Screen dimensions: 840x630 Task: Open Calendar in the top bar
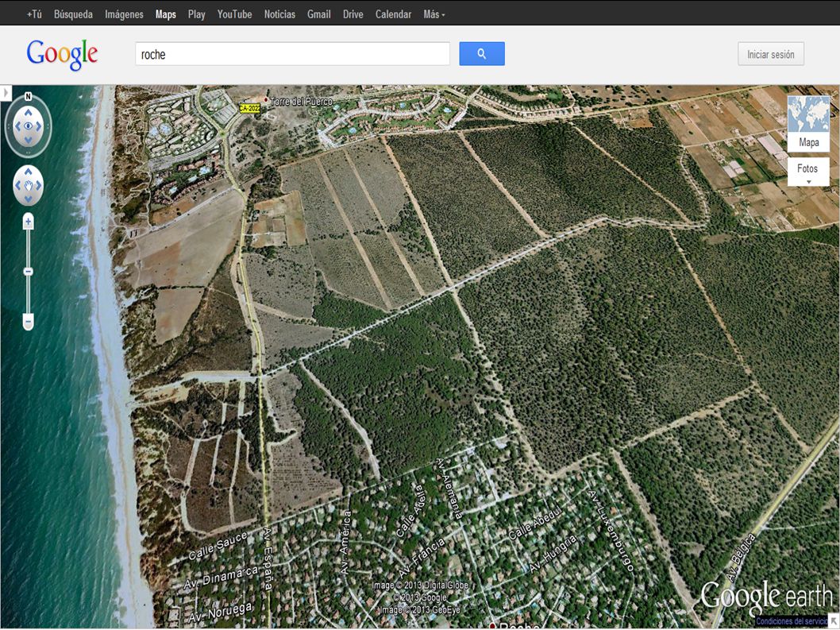(393, 14)
